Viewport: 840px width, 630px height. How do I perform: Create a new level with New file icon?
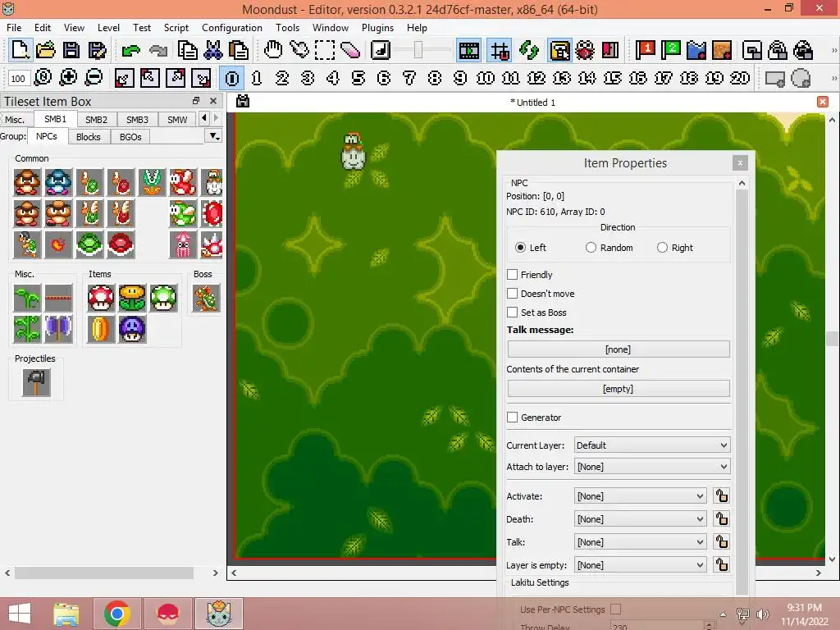[x=21, y=50]
